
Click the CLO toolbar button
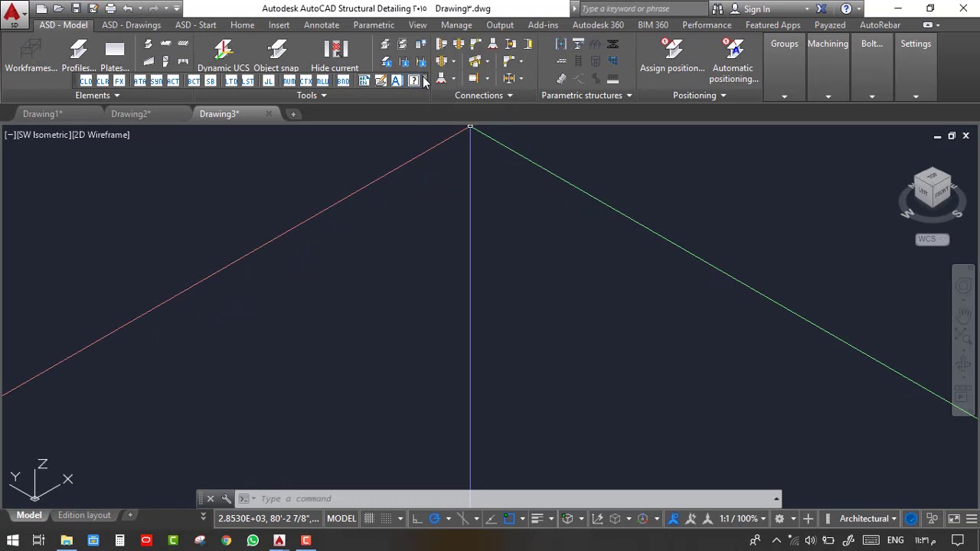[x=86, y=81]
